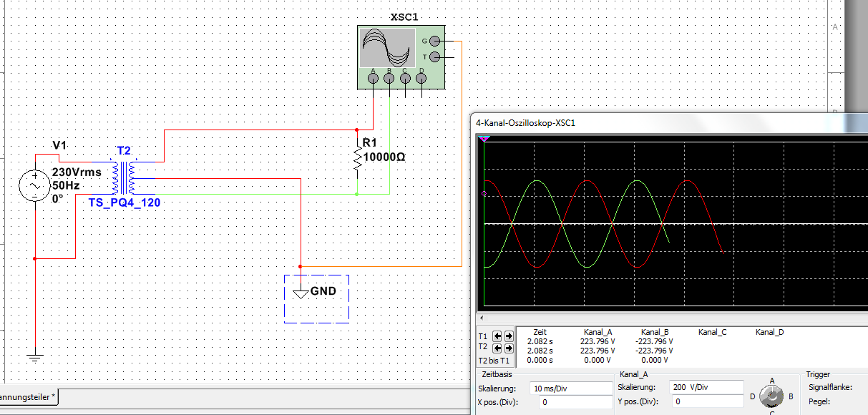Viewport: 868px width, 415px height.
Task: Move cursor T2 left with arrow button
Action: 497,348
